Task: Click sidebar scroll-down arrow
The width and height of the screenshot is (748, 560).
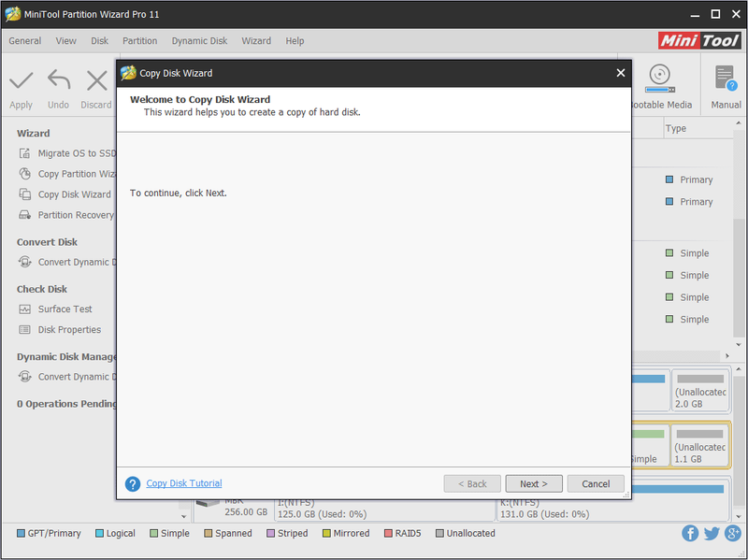Action: pyautogui.click(x=184, y=517)
